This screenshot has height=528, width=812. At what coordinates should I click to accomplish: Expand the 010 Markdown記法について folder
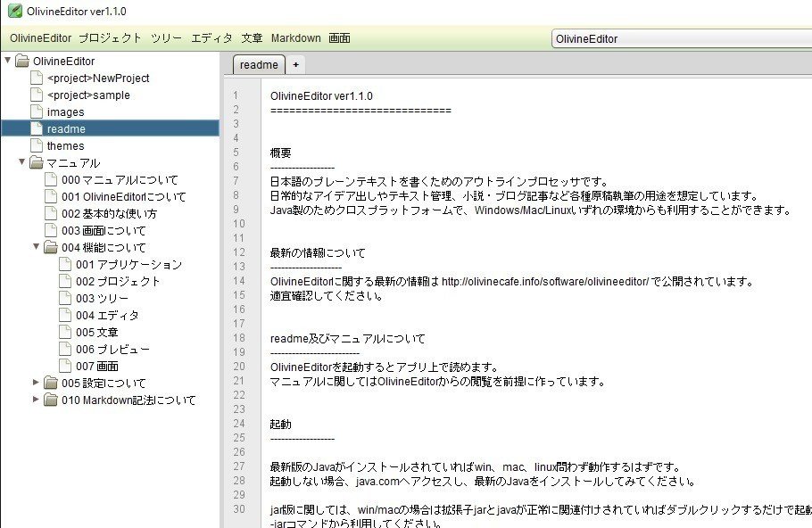pos(37,400)
